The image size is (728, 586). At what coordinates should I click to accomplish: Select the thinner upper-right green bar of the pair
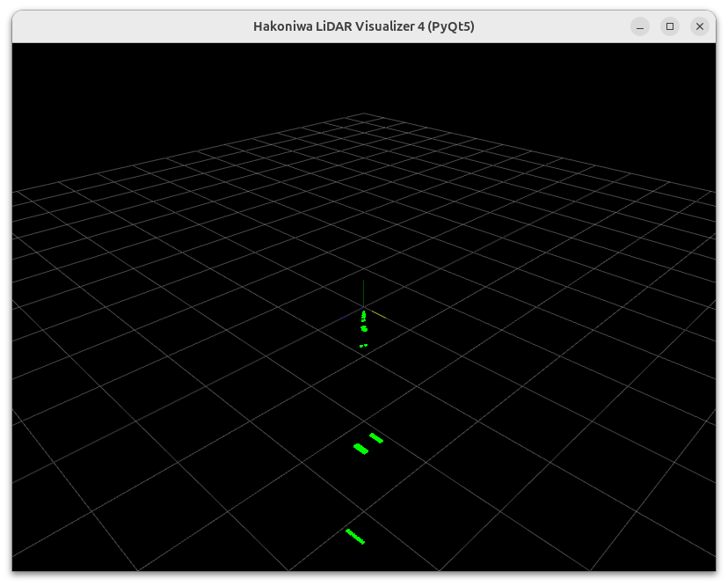tap(376, 438)
